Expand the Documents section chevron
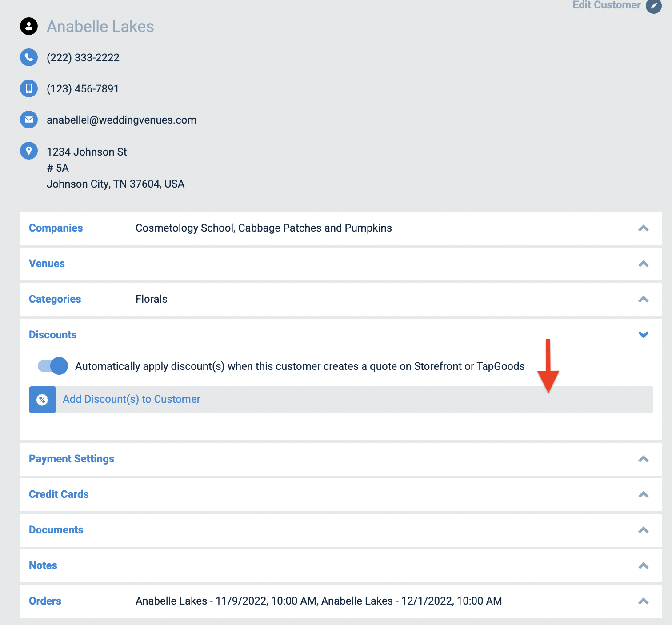The width and height of the screenshot is (672, 625). tap(644, 530)
